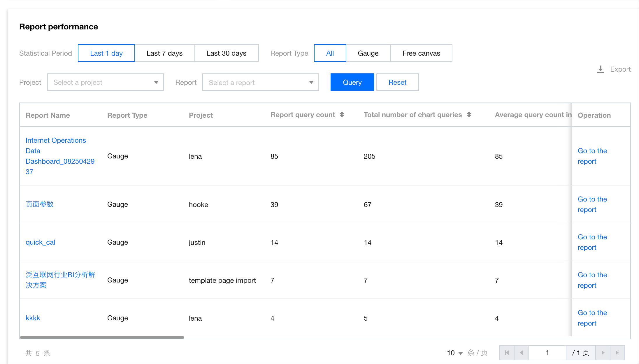Expand the Select a report dropdown
This screenshot has height=364, width=639.
260,82
